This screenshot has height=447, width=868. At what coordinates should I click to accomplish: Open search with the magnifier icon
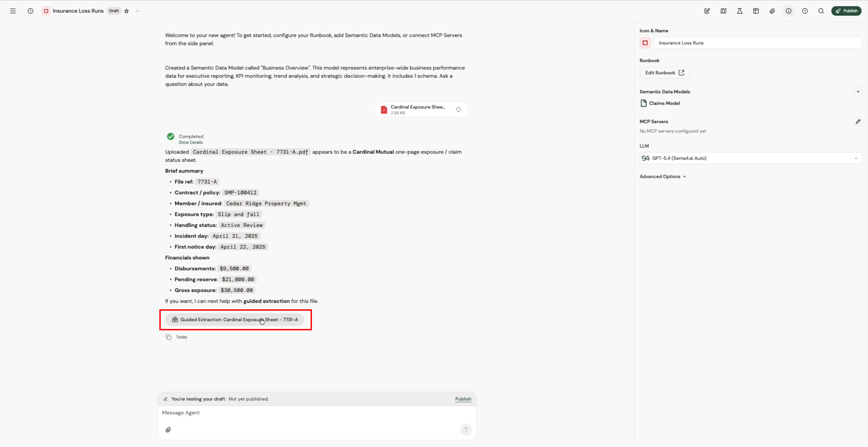tap(821, 11)
